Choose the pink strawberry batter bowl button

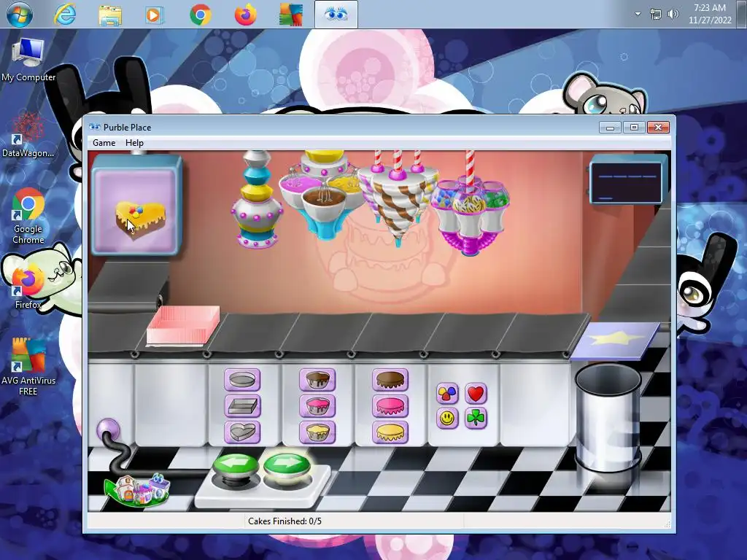[317, 406]
